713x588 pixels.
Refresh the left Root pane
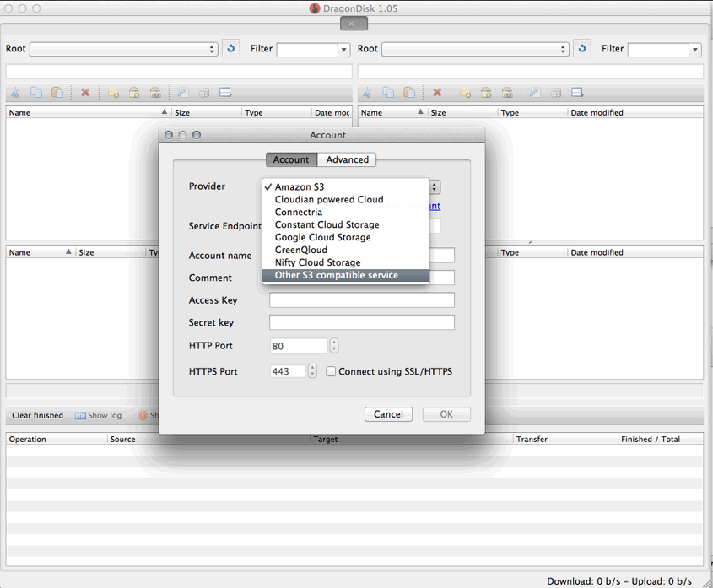230,48
